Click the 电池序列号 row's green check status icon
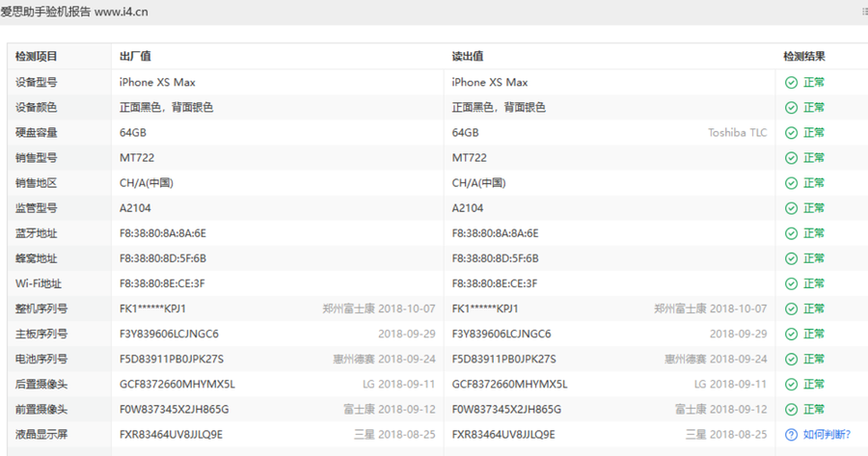 click(791, 360)
